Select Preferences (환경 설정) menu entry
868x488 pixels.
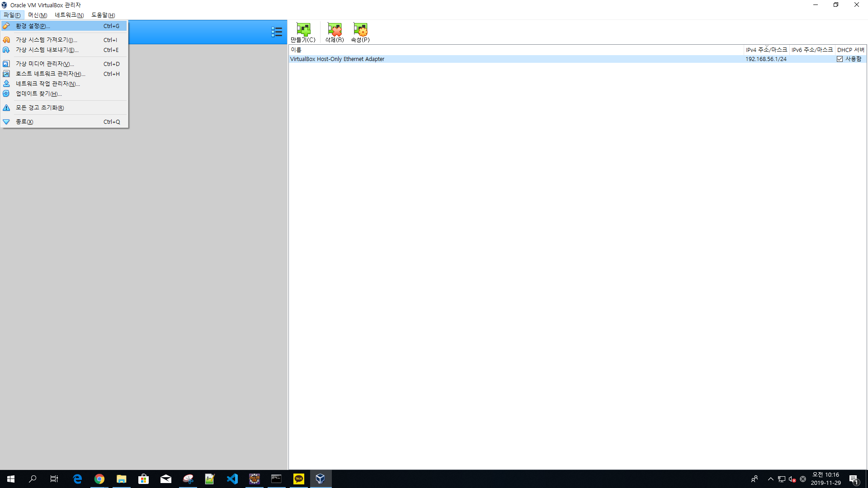pyautogui.click(x=33, y=26)
